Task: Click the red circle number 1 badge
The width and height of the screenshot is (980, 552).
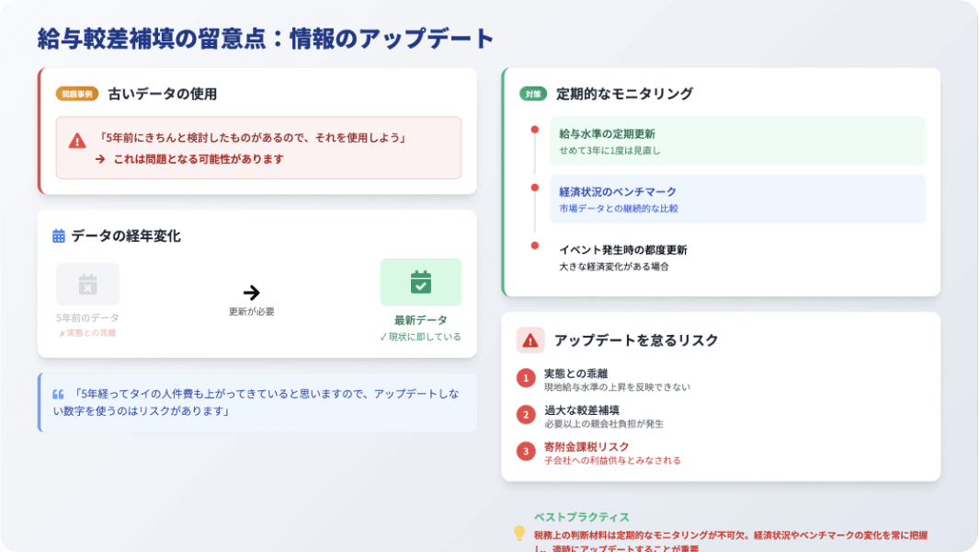Action: [526, 378]
